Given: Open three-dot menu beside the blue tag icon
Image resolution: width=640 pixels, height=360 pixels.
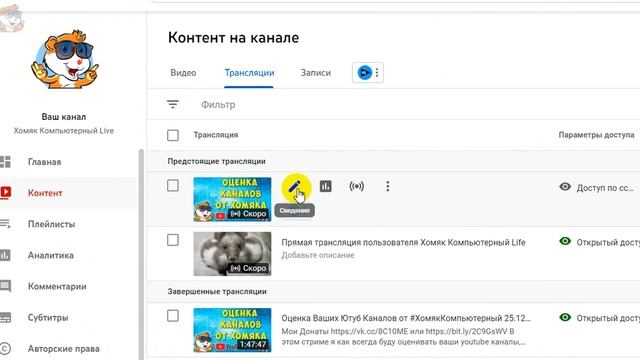Looking at the screenshot, I should click(x=377, y=73).
